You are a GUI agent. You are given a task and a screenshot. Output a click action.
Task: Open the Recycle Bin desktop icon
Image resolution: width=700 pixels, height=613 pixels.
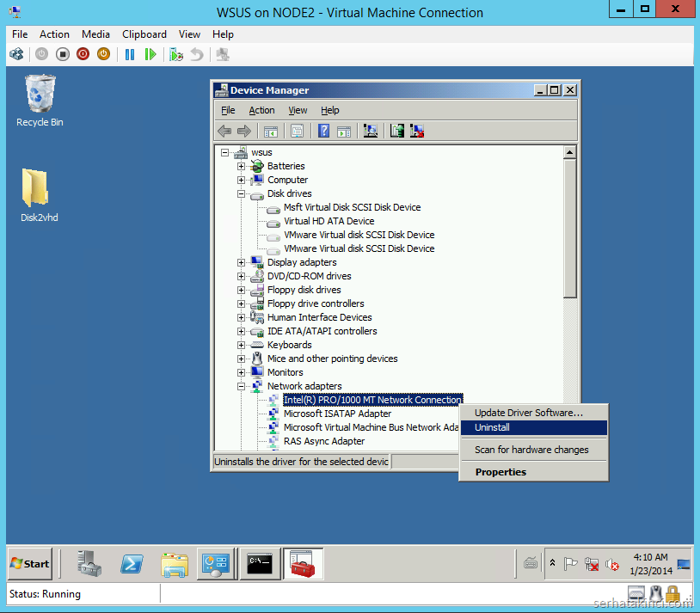pyautogui.click(x=40, y=101)
